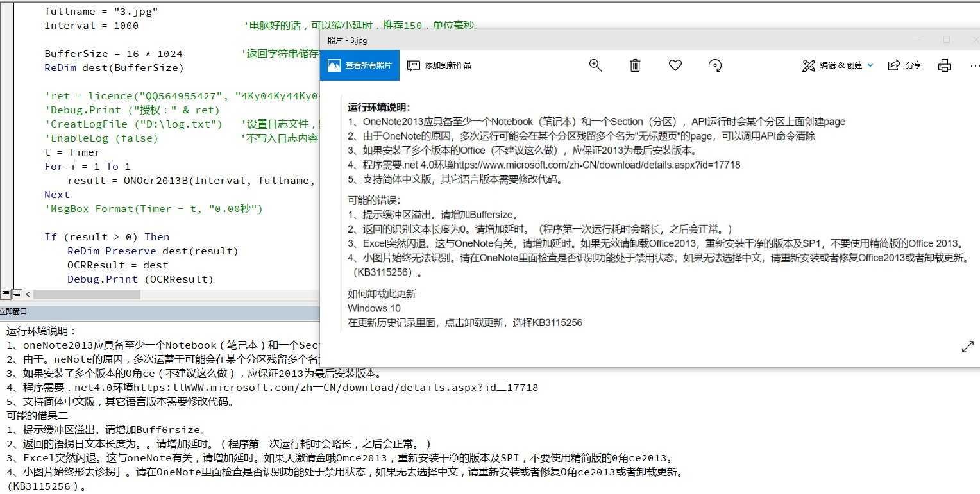Image resolution: width=980 pixels, height=494 pixels.
Task: Click code line Interval = 1000
Action: point(91,26)
